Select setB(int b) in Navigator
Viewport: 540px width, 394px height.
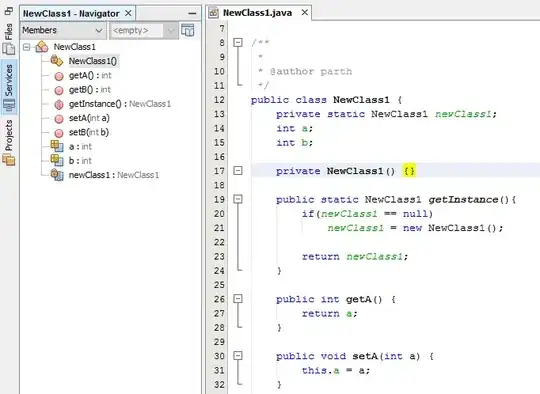89,132
